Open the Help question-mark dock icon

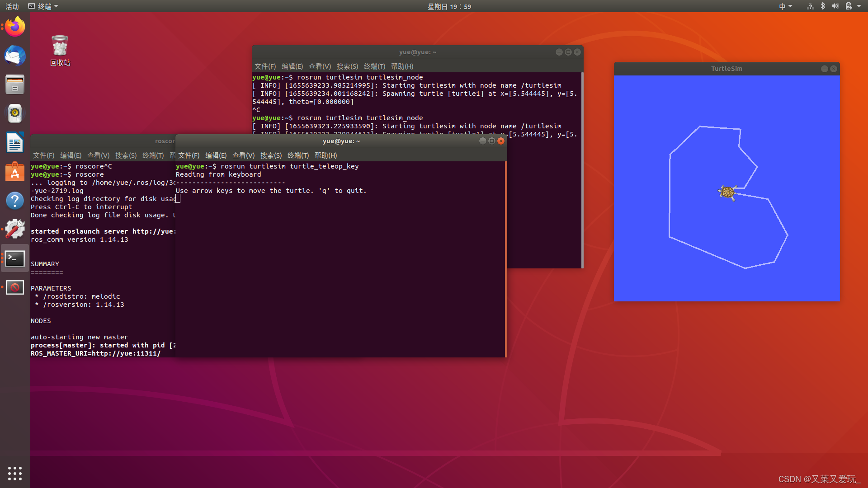[15, 200]
